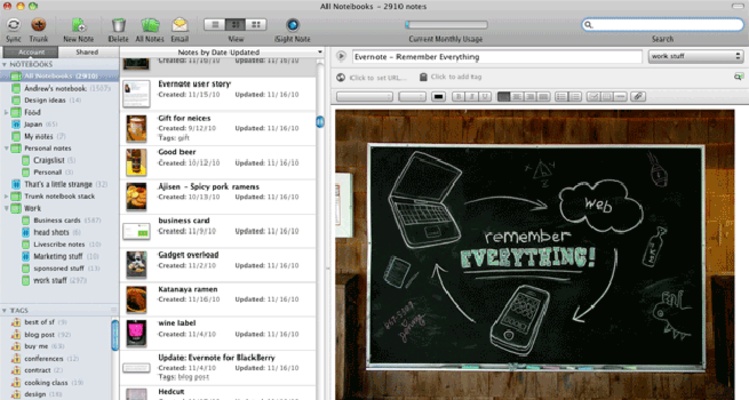The width and height of the screenshot is (749, 400).
Task: Switch to list view mode
Action: click(x=214, y=24)
